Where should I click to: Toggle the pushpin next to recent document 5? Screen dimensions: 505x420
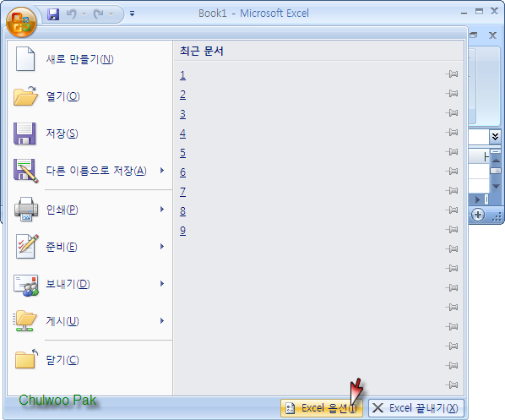pos(452,151)
